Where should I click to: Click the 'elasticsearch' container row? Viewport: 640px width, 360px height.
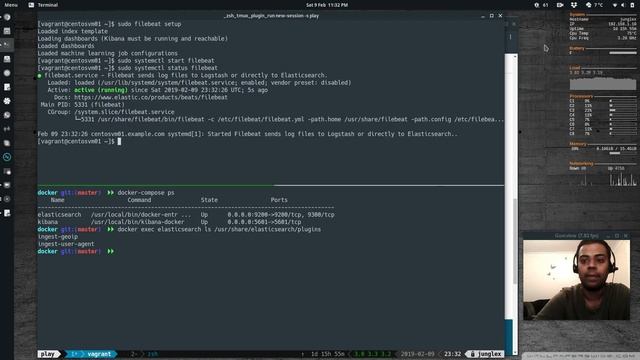click(x=186, y=215)
